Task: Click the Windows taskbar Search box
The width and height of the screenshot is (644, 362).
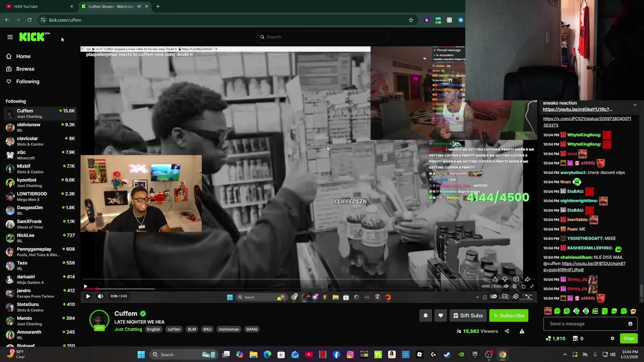Action: 184,354
